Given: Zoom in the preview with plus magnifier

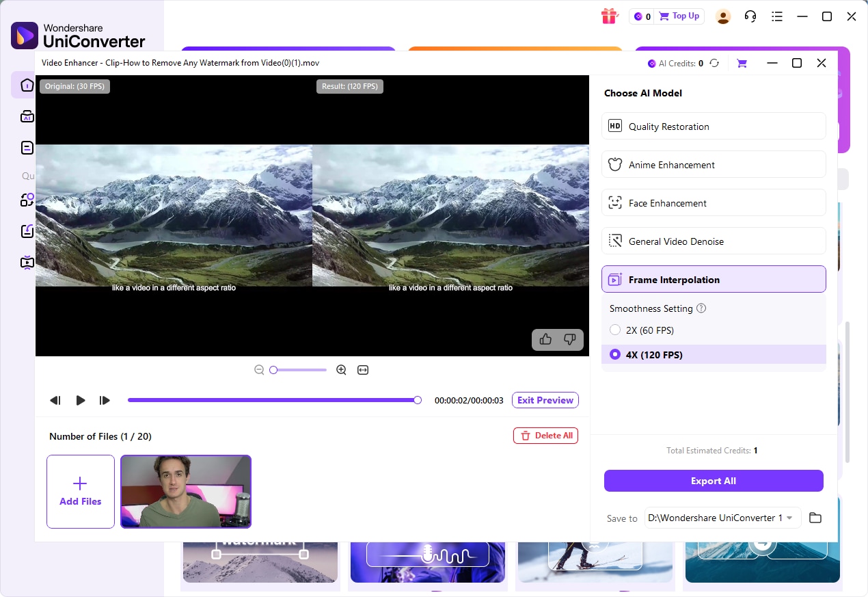Looking at the screenshot, I should coord(341,370).
